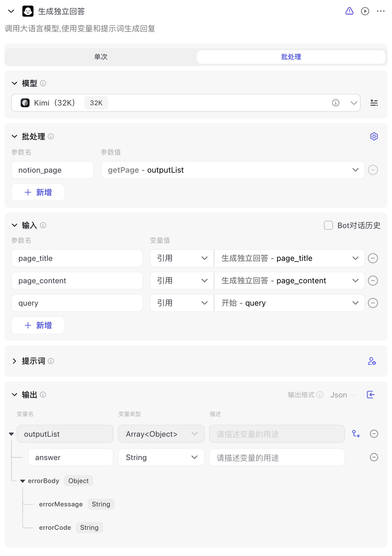The image size is (392, 556).
Task: Click 新增 button under input parameters
Action: tap(38, 325)
